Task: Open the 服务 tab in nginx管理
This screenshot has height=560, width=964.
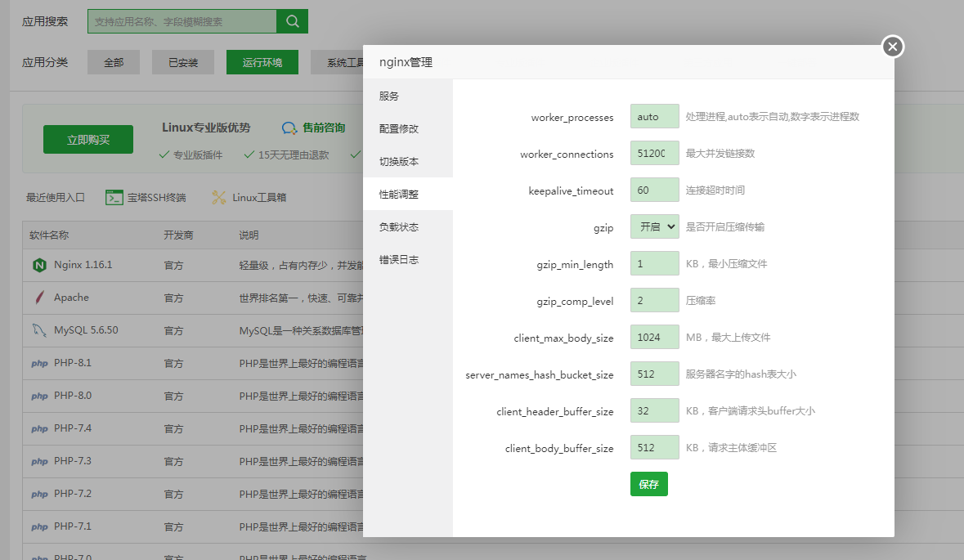Action: point(408,96)
